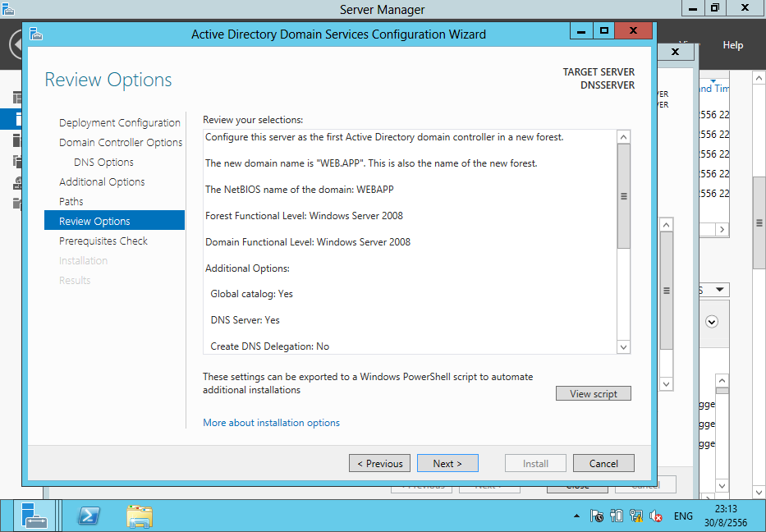Open More about installation options link
The height and width of the screenshot is (532, 766).
[x=271, y=423]
